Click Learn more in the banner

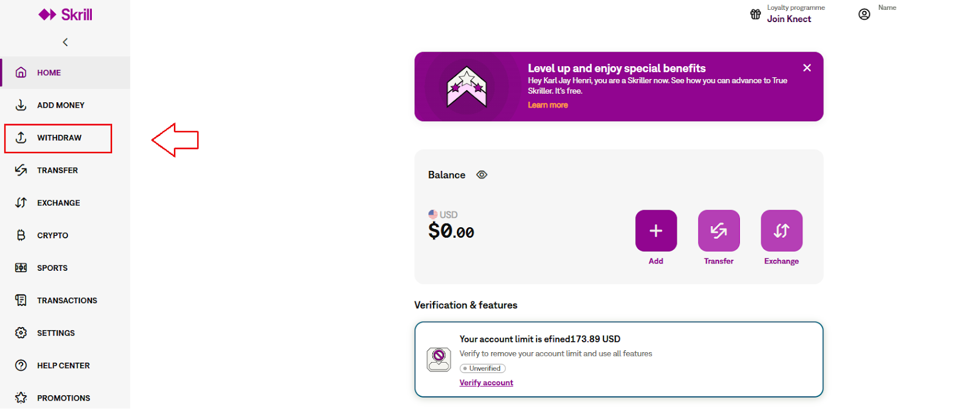[x=548, y=105]
